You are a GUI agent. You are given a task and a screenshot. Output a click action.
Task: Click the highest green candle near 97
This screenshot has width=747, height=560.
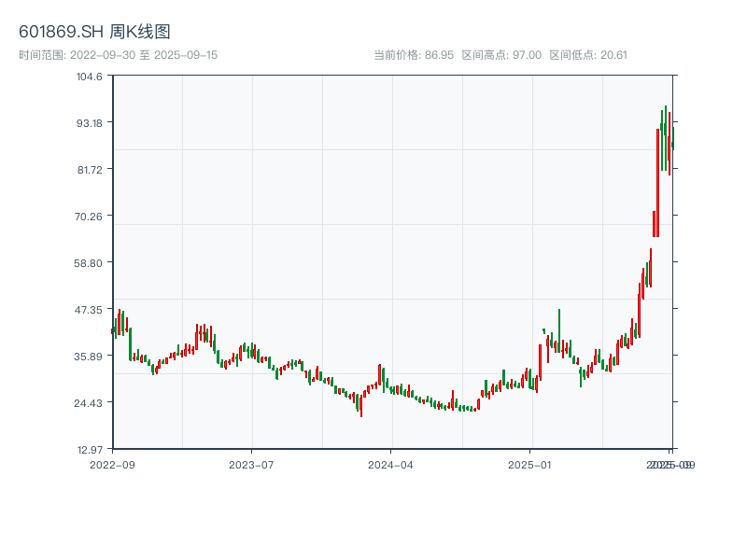666,138
